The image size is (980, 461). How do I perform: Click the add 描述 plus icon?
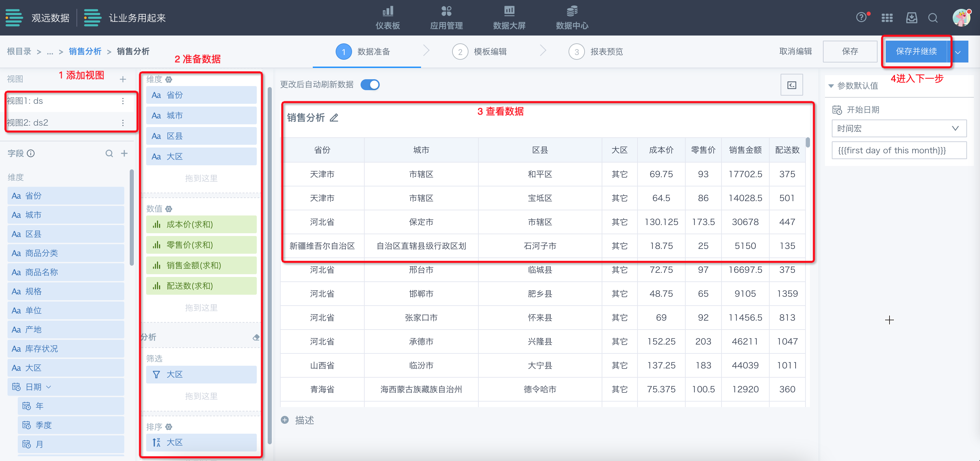coord(284,420)
